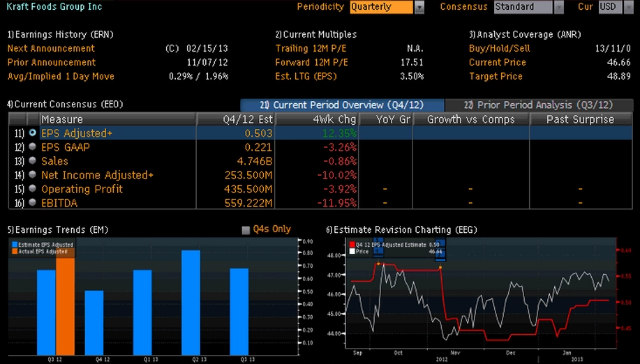Click the Measure column header
Image resolution: width=640 pixels, height=364 pixels.
[117, 119]
